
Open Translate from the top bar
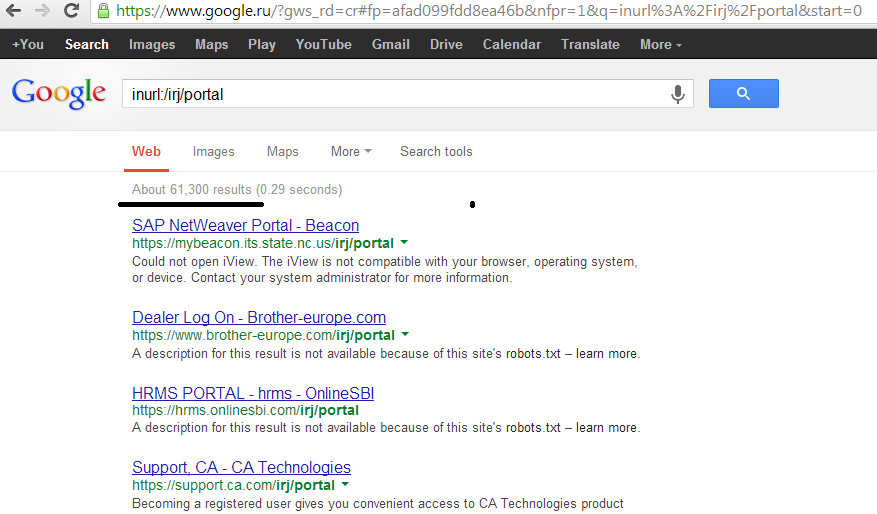click(x=590, y=45)
